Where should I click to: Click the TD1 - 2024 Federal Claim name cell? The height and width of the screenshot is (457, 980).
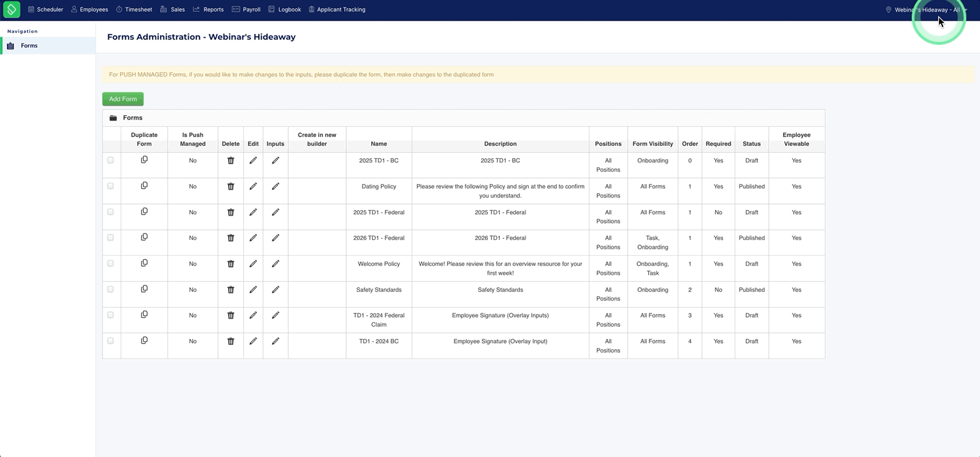point(379,320)
